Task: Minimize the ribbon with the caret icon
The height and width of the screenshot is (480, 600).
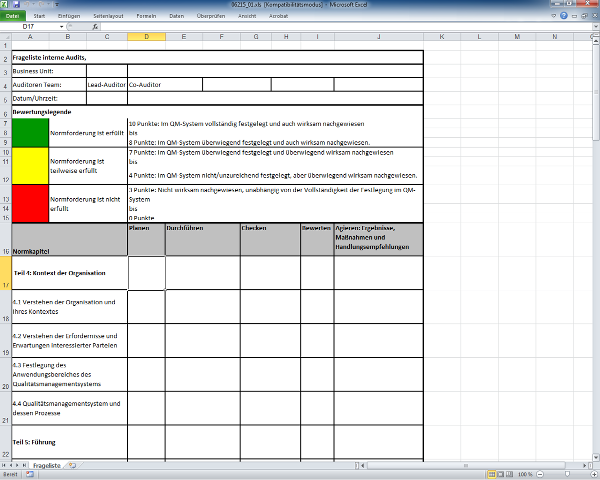Action: click(553, 17)
